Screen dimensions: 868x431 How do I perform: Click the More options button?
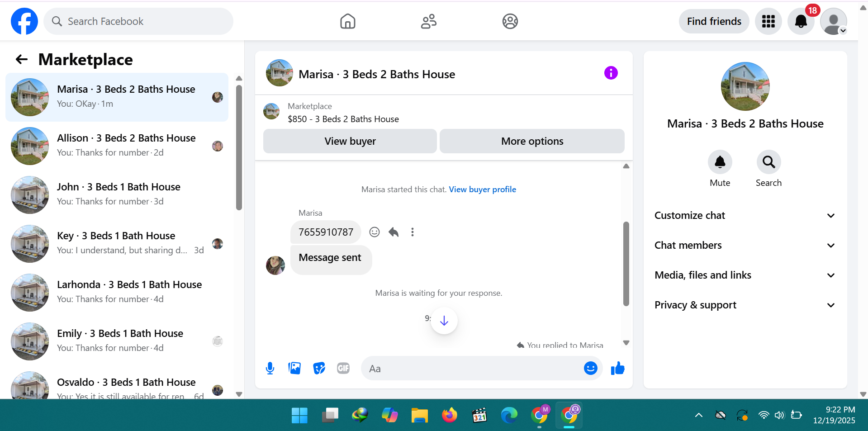[x=532, y=141]
